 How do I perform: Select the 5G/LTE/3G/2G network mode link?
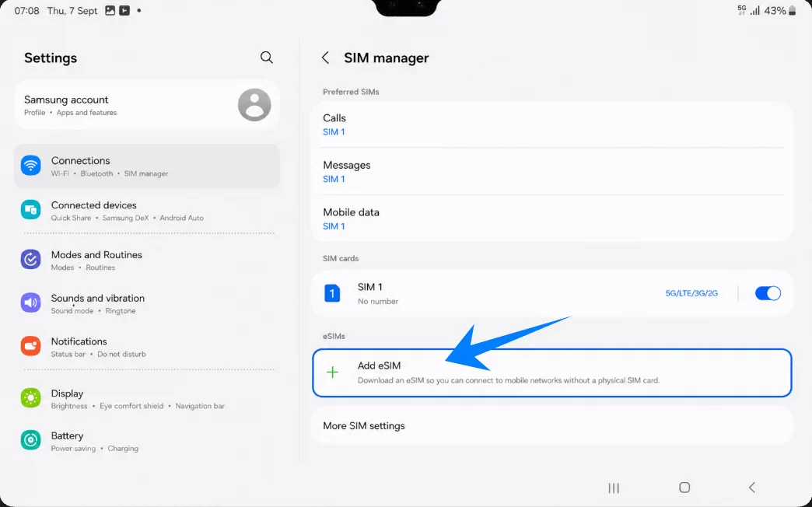(691, 293)
